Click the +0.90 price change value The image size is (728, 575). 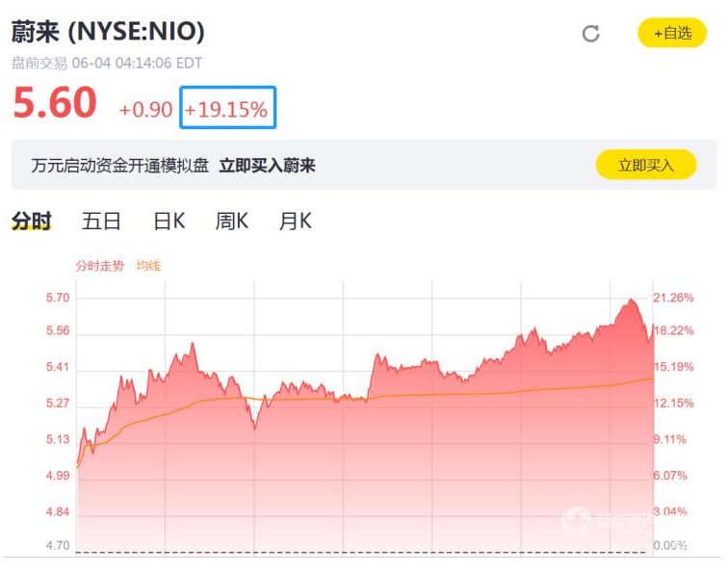(x=145, y=110)
